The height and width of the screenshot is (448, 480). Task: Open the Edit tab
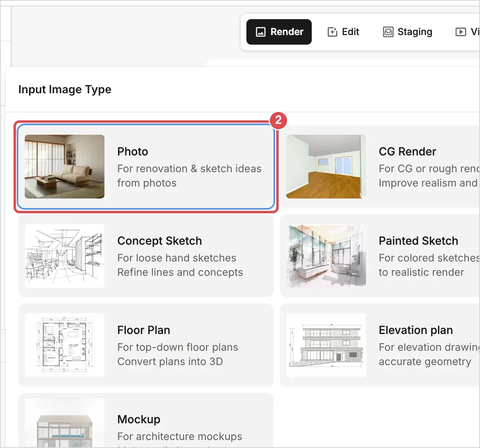(343, 32)
